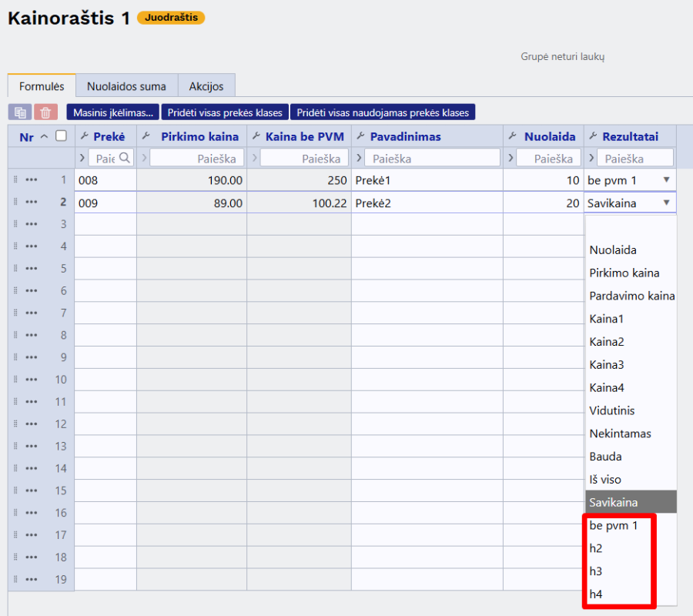Click the delete rows trash icon
Viewport: 693px width, 616px height.
tap(45, 112)
